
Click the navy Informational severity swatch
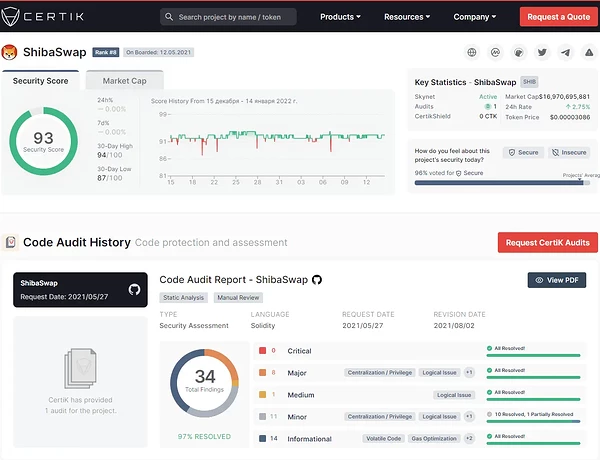262,439
